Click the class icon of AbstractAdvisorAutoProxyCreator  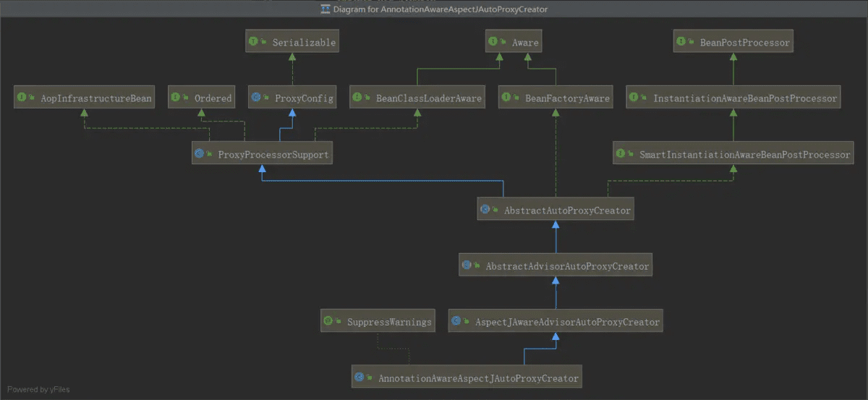click(x=468, y=265)
